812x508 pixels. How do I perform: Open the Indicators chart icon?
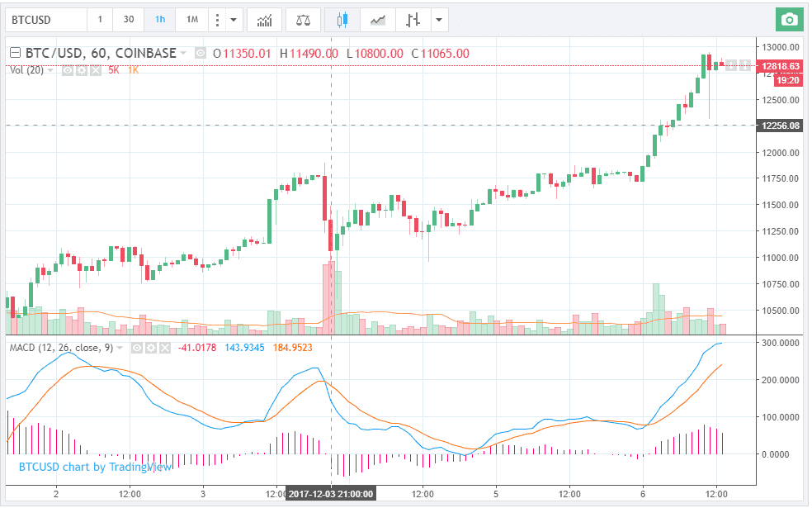click(x=265, y=20)
